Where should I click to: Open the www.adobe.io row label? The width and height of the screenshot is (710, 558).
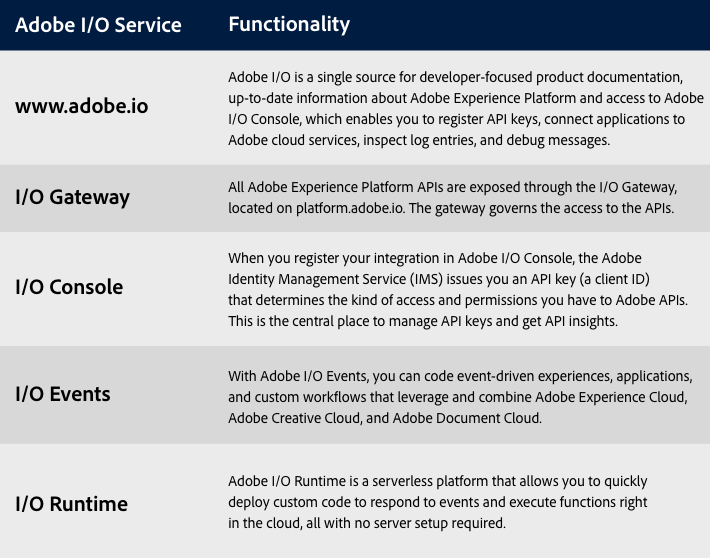point(82,106)
